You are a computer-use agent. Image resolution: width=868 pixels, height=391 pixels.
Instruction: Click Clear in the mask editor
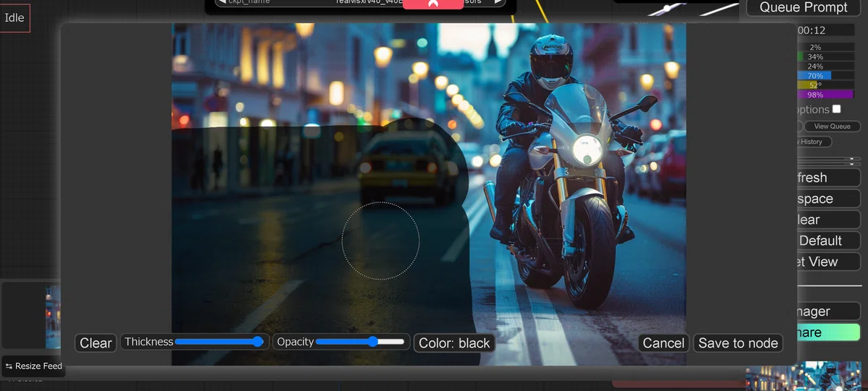(95, 343)
